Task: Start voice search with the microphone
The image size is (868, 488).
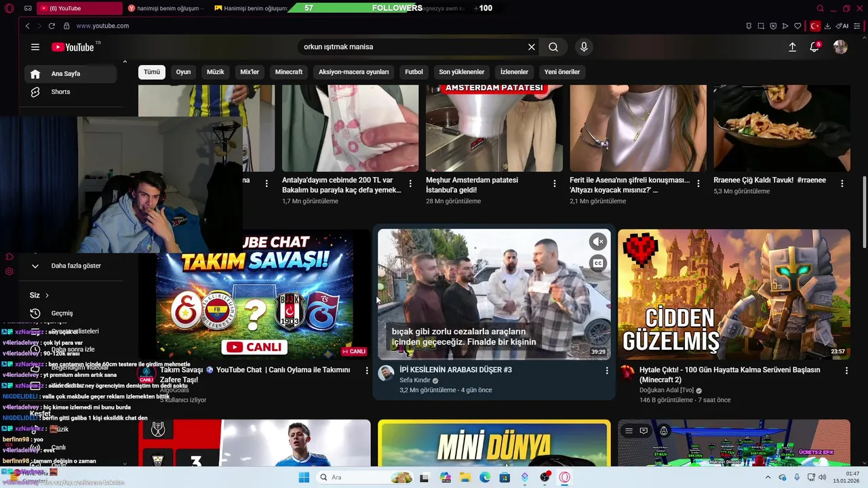Action: pos(584,47)
